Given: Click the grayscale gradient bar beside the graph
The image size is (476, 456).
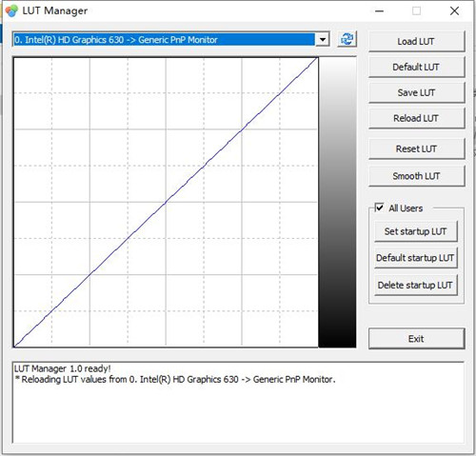Looking at the screenshot, I should 337,202.
